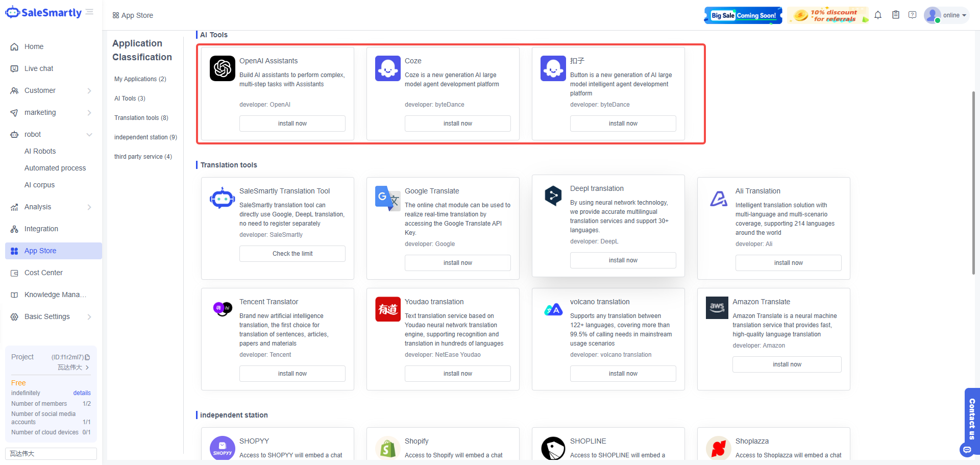Collapse the sidebar with the hamburger icon

point(90,12)
